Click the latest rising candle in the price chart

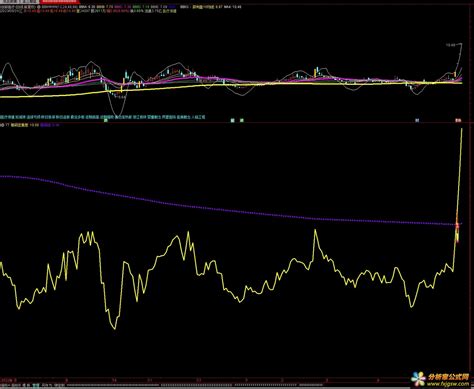(455, 75)
